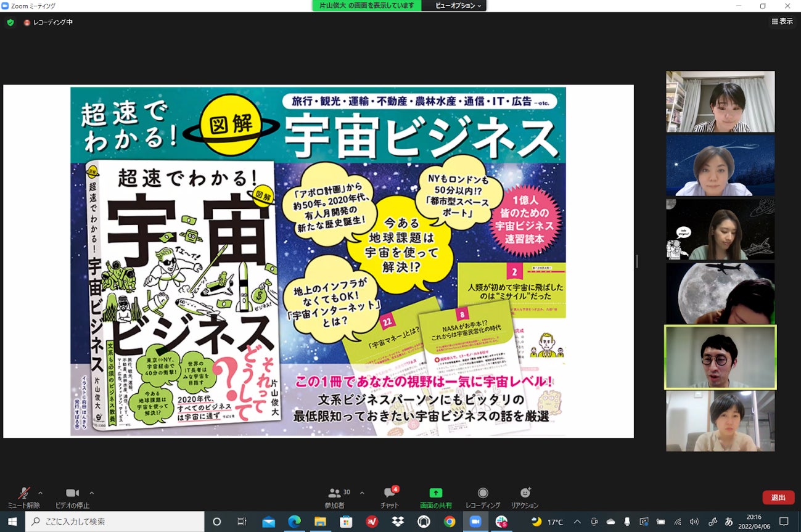The width and height of the screenshot is (801, 532).
Task: Toggle Japanese IME mode (あ)
Action: [x=728, y=522]
